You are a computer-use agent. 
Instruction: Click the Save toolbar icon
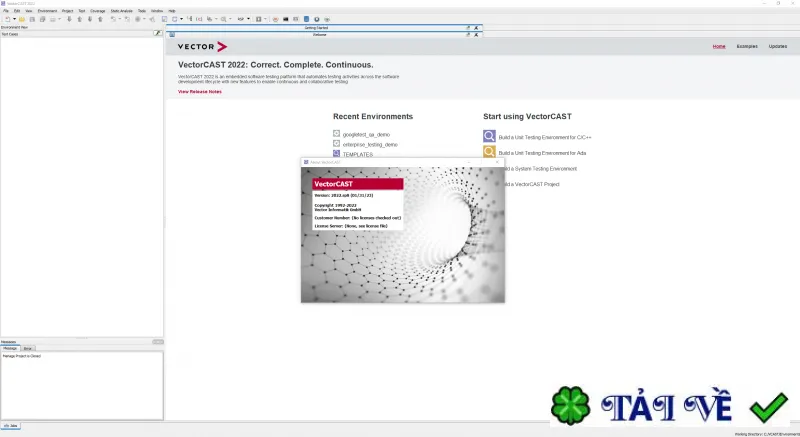click(x=32, y=19)
